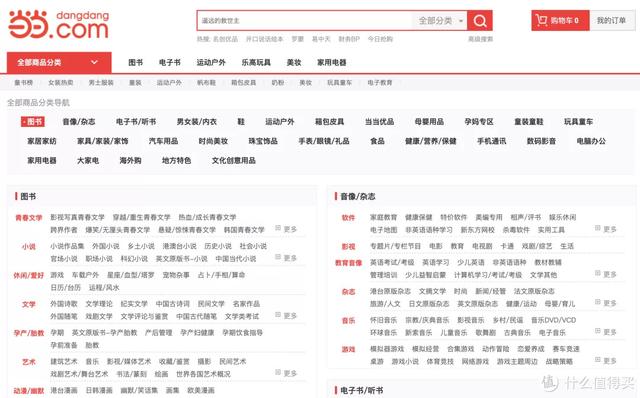Switch to 汽车用品 category tab
Viewport: 640px width, 398px height.
click(x=163, y=141)
